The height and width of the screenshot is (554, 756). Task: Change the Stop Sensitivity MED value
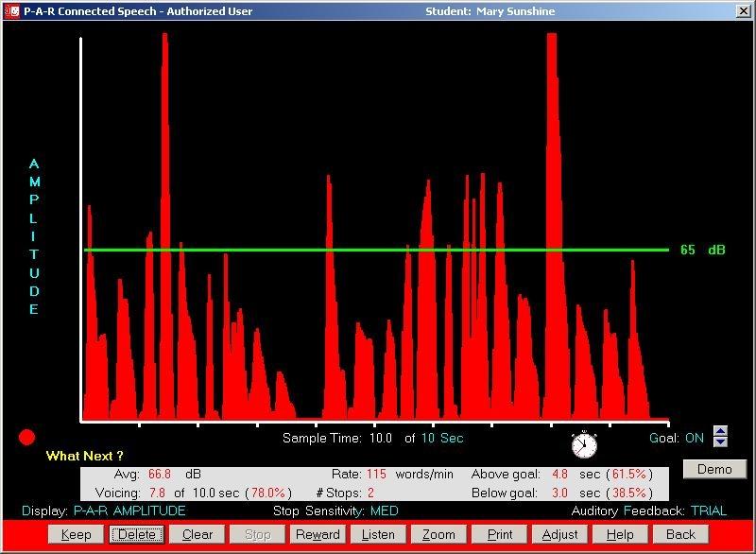click(x=384, y=511)
